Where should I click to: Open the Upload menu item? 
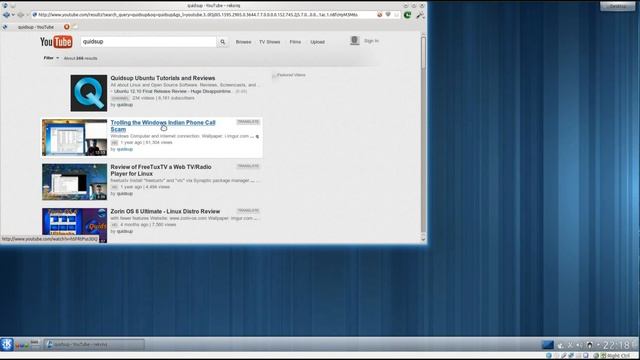[317, 42]
